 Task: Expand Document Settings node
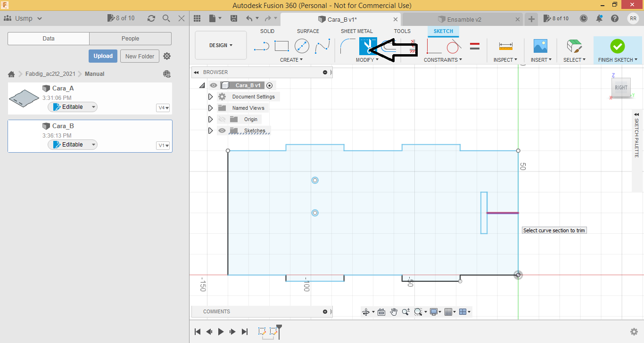(x=211, y=97)
